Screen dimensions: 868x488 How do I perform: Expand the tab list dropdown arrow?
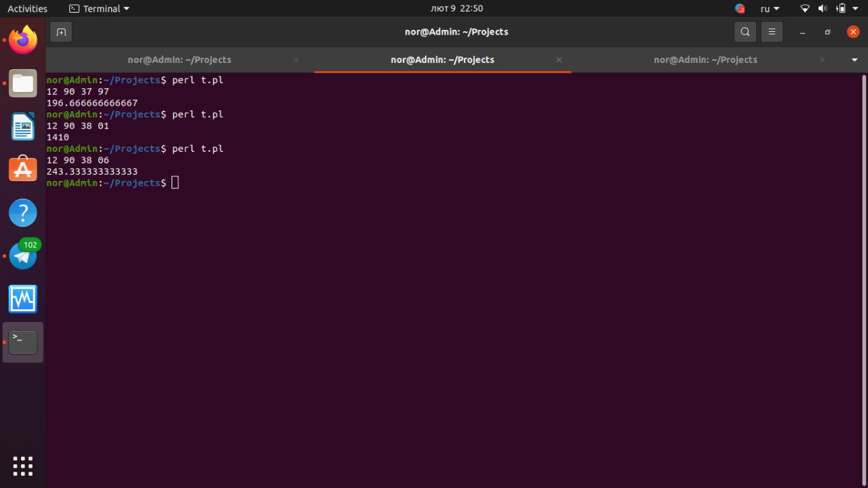tap(854, 60)
